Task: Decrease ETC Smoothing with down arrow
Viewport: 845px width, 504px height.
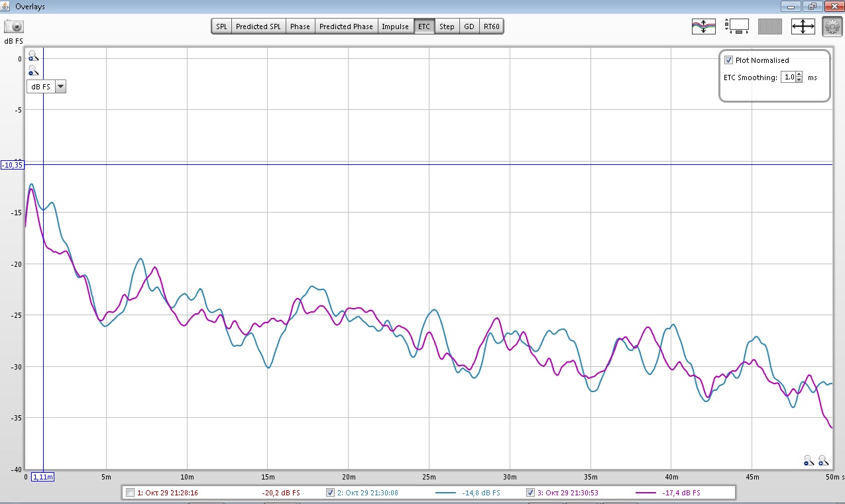Action: pyautogui.click(x=799, y=80)
